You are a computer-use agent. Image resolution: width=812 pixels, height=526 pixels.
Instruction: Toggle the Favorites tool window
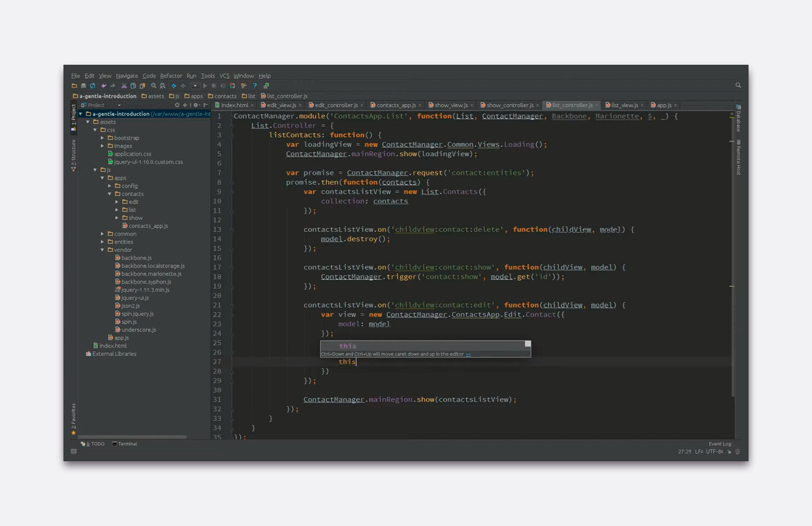(x=74, y=418)
